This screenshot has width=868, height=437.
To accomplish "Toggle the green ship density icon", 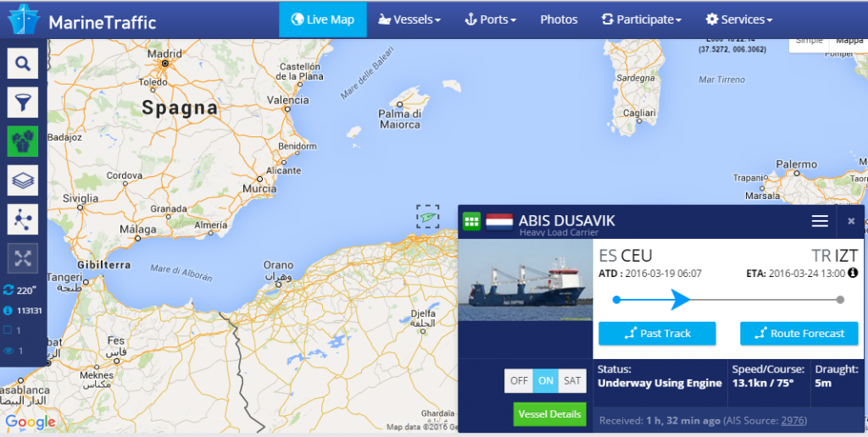I will [23, 141].
